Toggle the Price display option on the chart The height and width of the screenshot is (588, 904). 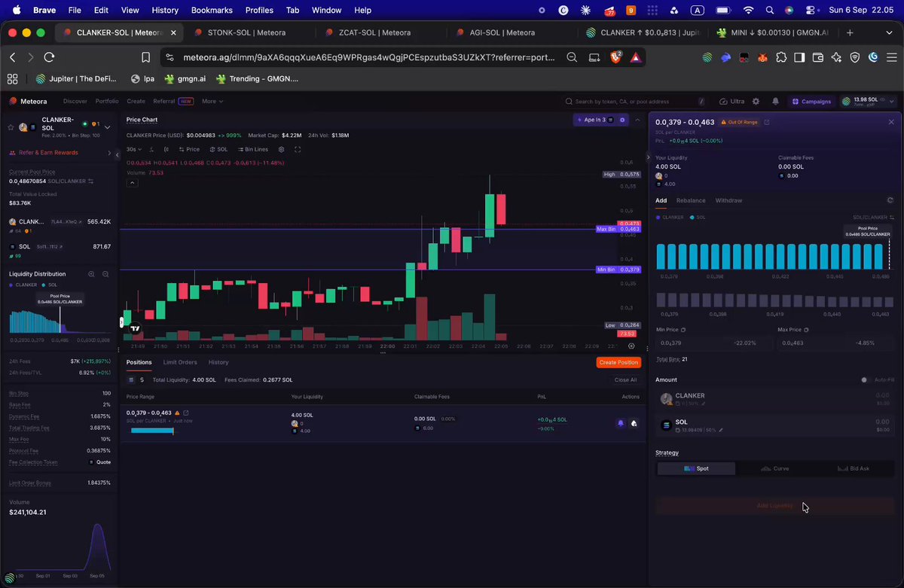click(x=189, y=149)
